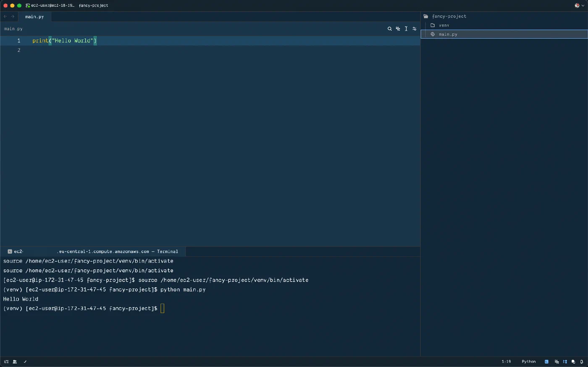Screen dimensions: 588x367
Task: Open collaboration panel people icon
Action: click(15, 362)
